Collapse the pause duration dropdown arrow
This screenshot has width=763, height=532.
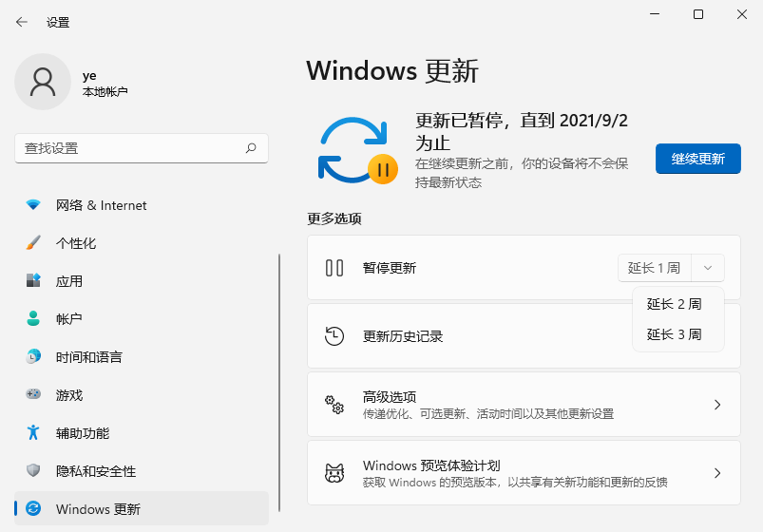(x=708, y=268)
